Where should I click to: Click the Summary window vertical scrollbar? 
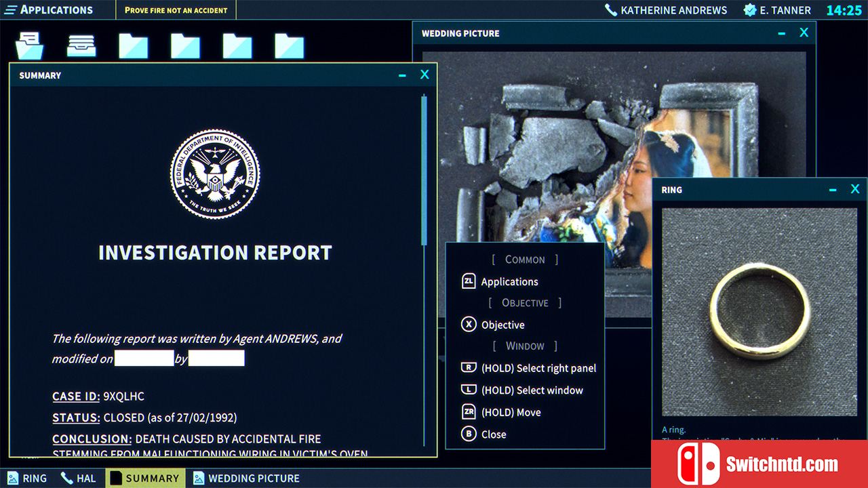(425, 169)
